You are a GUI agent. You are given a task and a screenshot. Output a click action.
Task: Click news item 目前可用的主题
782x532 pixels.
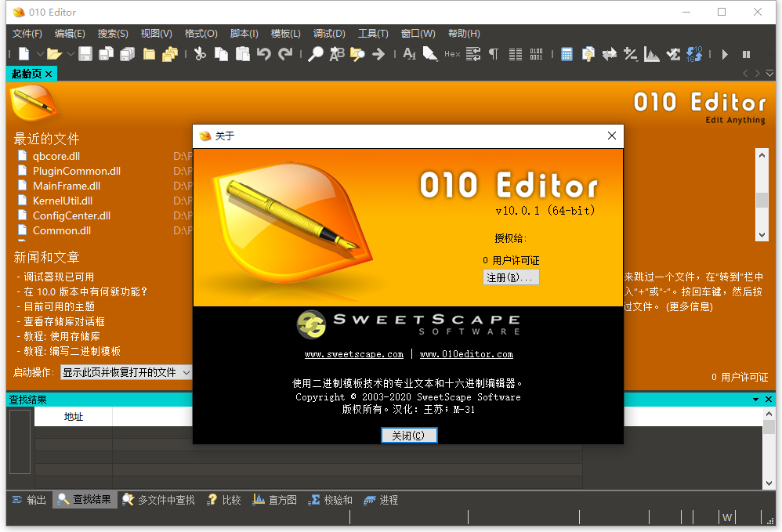[60, 306]
